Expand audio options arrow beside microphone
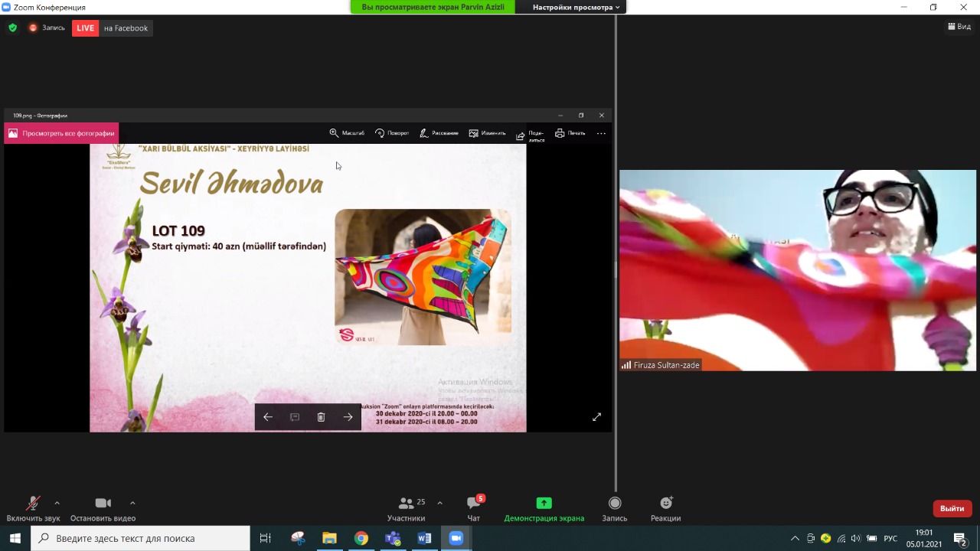The height and width of the screenshot is (551, 980). (57, 503)
